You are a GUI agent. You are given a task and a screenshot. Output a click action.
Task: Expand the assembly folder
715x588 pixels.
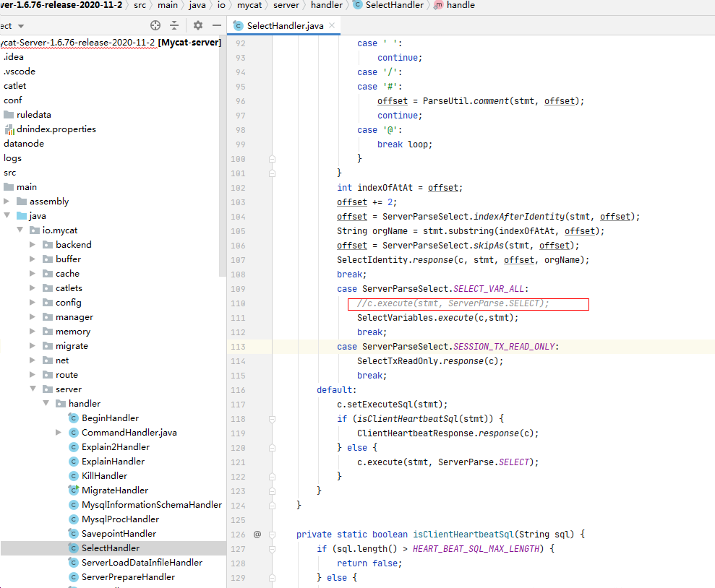point(7,202)
